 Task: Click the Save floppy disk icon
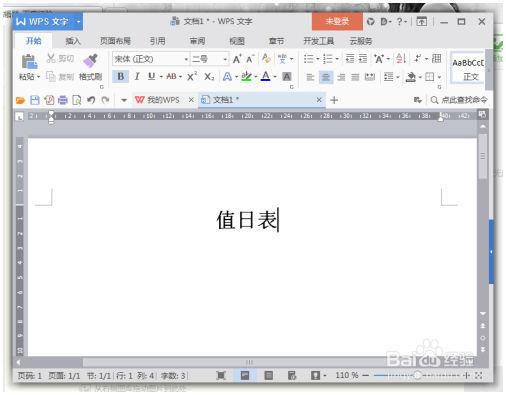click(35, 100)
